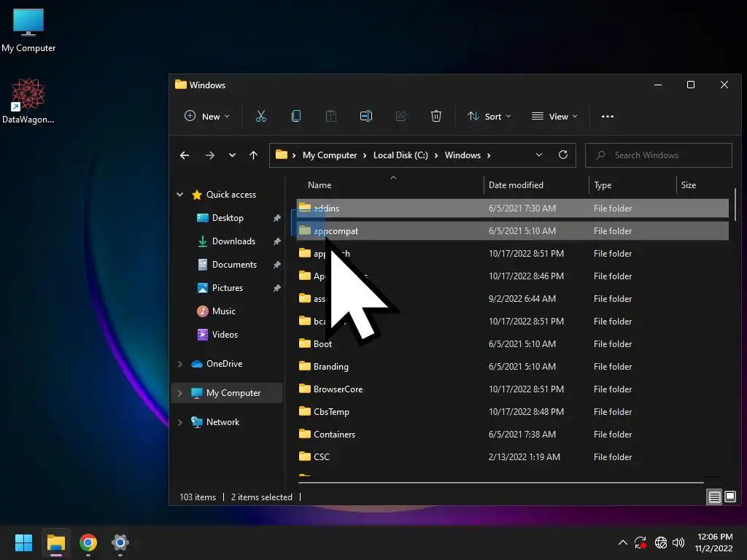Launch Google Chrome from the taskbar

pyautogui.click(x=88, y=542)
